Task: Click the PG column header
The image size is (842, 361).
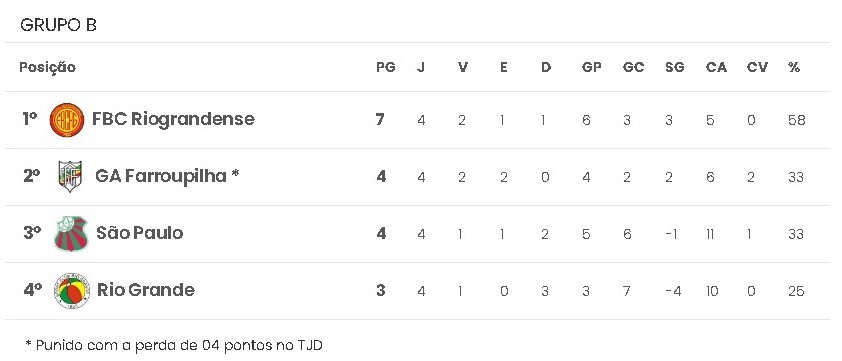Action: pyautogui.click(x=386, y=67)
